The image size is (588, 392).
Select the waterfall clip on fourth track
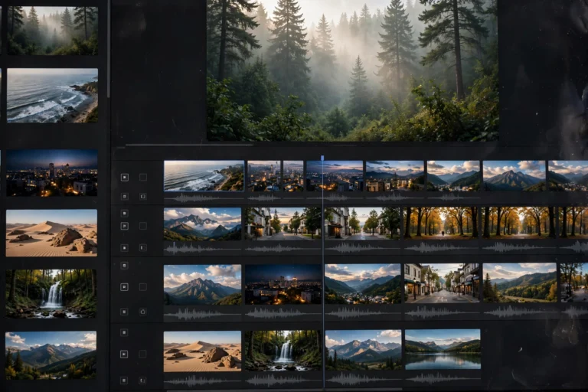click(x=283, y=351)
